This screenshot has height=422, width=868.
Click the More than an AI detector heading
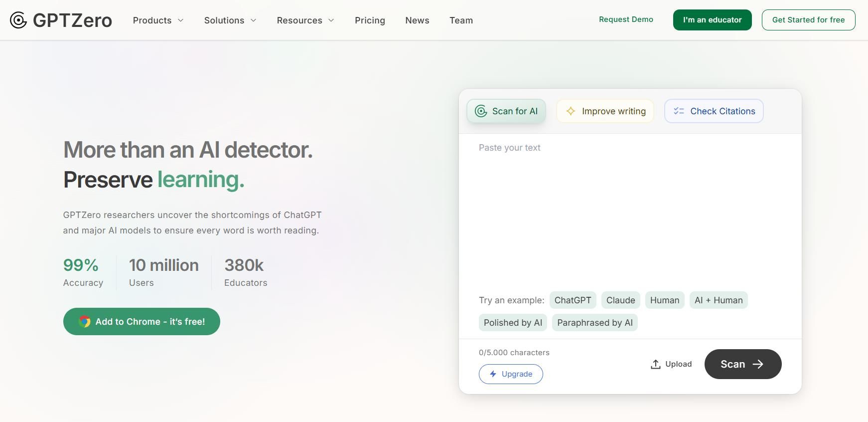188,150
